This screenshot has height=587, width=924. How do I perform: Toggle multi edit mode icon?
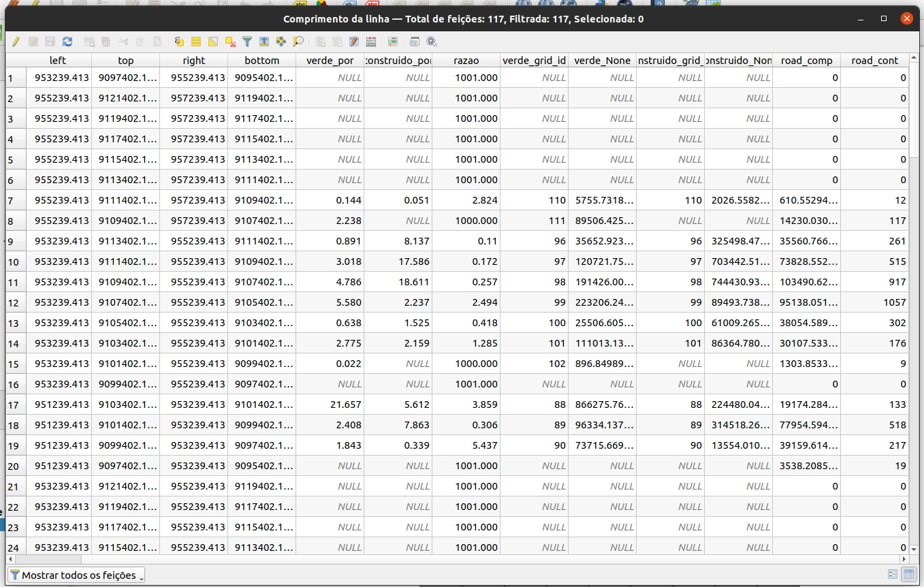tap(32, 42)
